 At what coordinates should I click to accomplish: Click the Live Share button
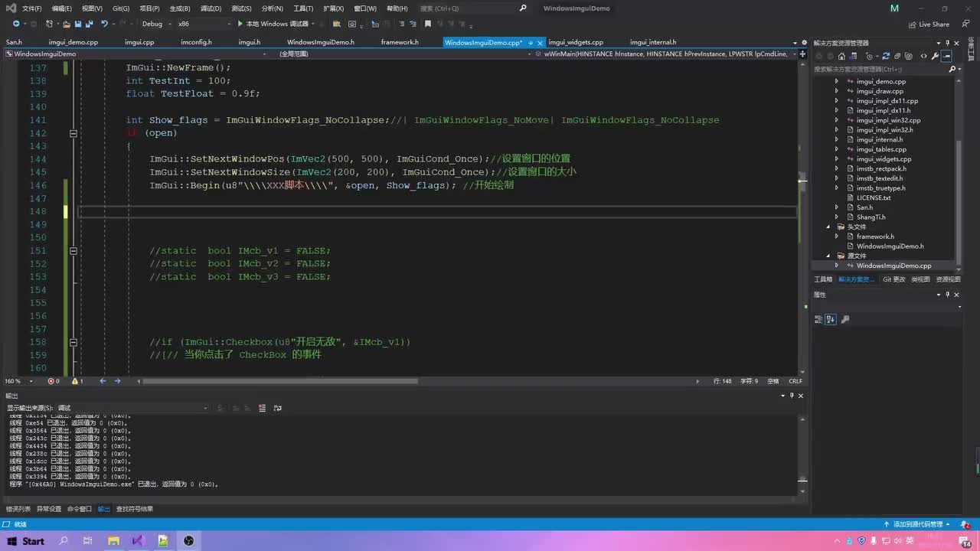[x=929, y=24]
